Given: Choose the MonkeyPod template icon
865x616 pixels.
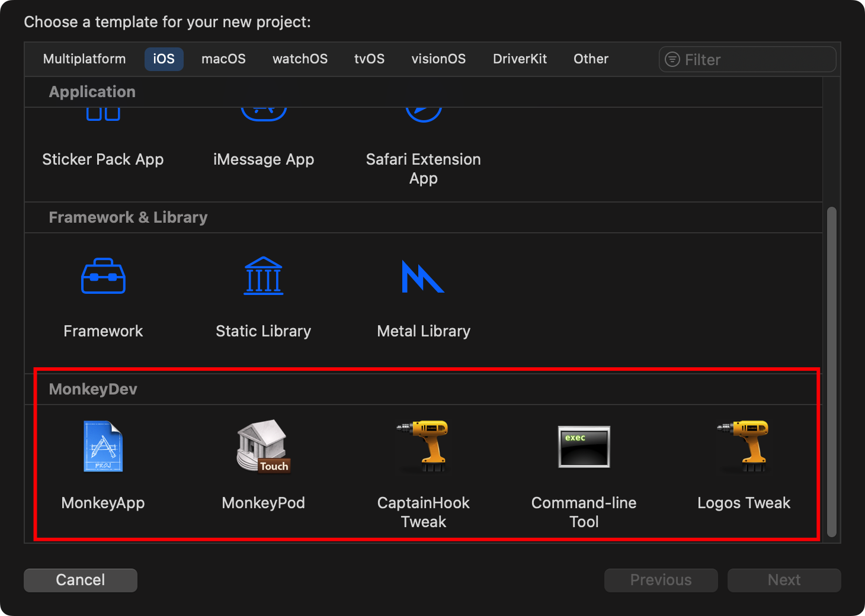Looking at the screenshot, I should click(x=264, y=446).
